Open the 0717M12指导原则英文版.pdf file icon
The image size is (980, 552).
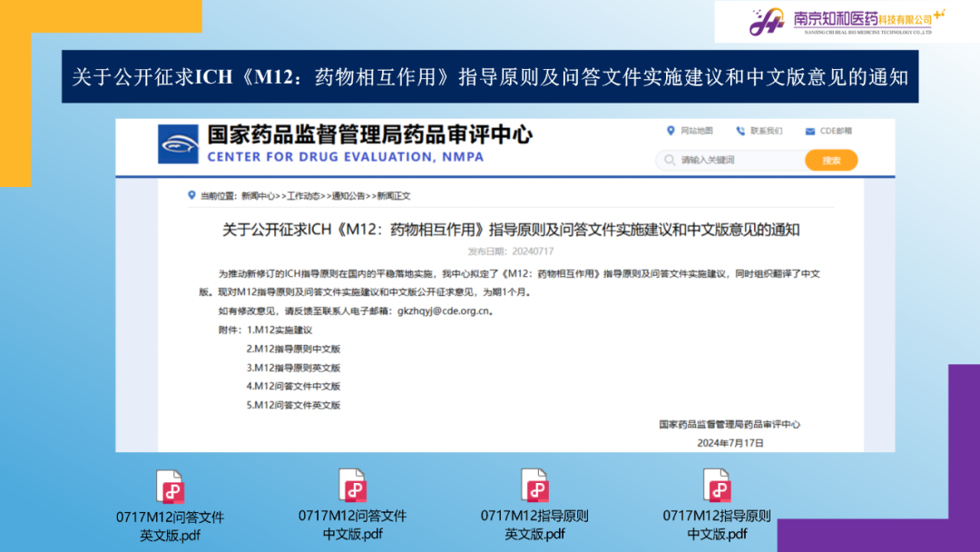point(534,486)
